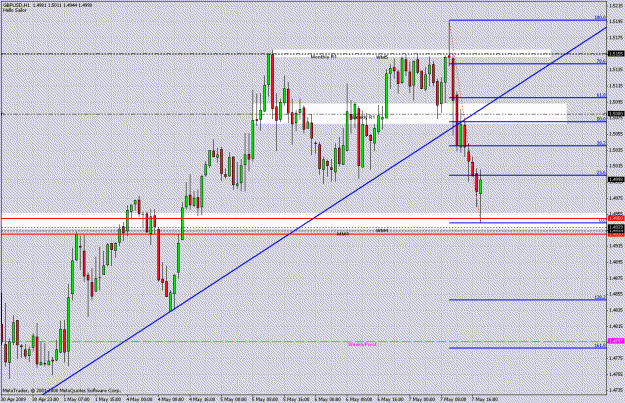The width and height of the screenshot is (625, 403).
Task: Click the 7 May 16:00 time axis label
Action: point(484,399)
